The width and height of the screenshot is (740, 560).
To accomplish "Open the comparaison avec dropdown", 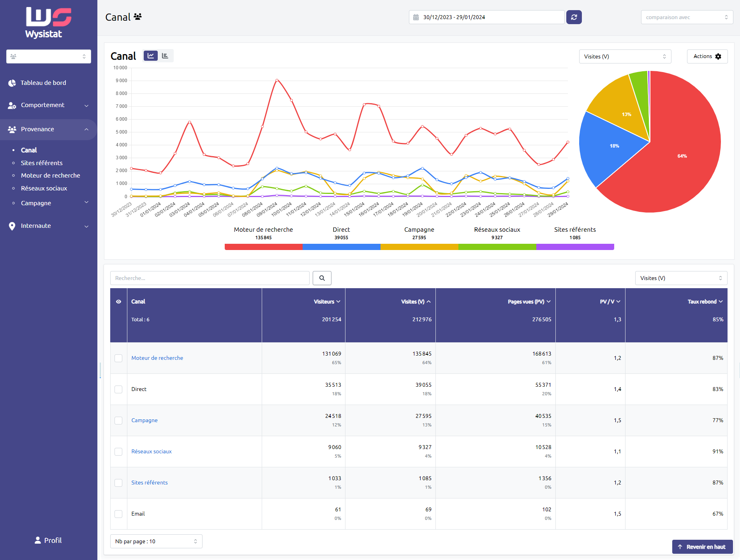I will [687, 17].
